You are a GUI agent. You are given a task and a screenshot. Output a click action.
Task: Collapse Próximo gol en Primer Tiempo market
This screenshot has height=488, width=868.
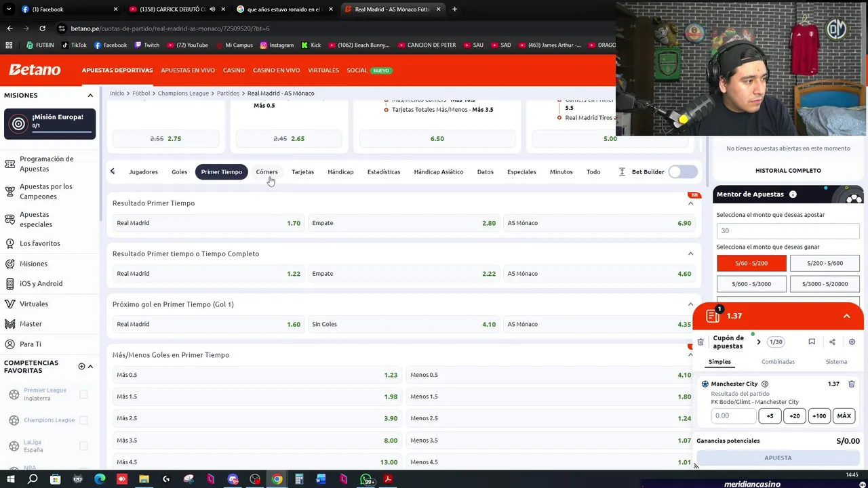[690, 304]
